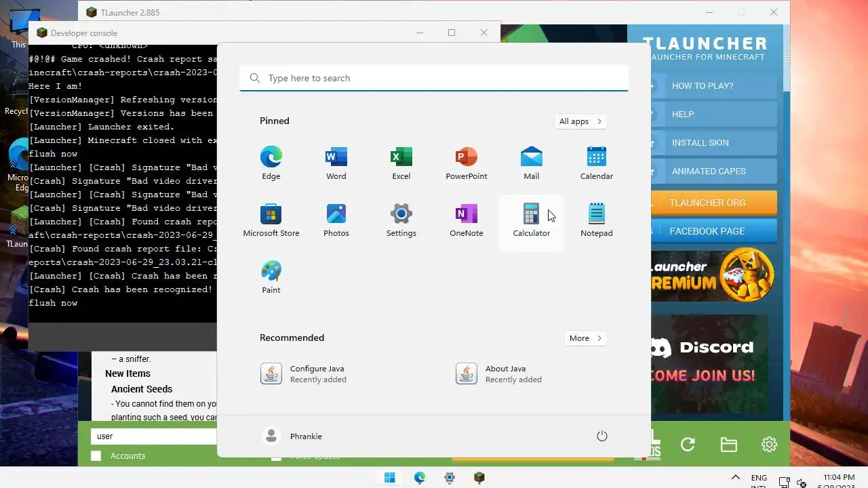The height and width of the screenshot is (488, 868).
Task: Launch Word from Start menu
Action: pos(336,164)
